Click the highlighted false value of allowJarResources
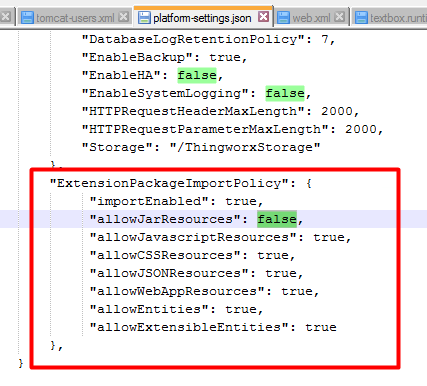The width and height of the screenshot is (427, 386). pos(277,219)
